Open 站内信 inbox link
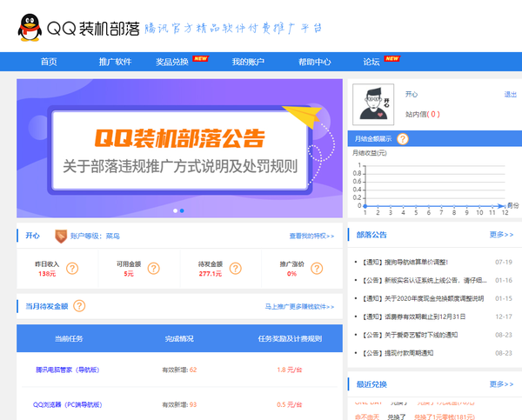 pyautogui.click(x=423, y=114)
